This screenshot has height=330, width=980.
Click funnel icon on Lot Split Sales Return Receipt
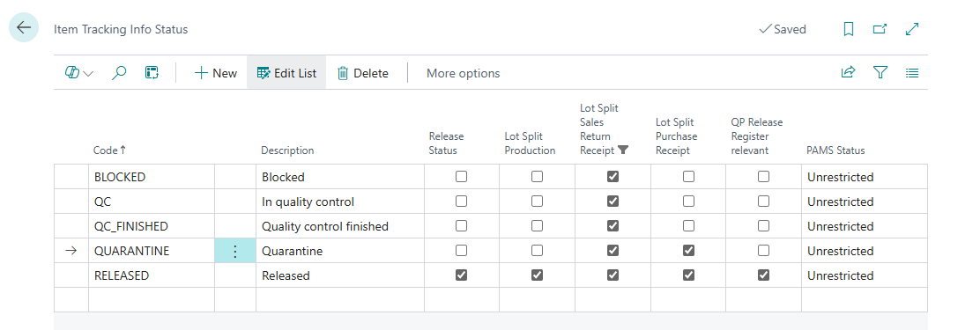tap(623, 150)
